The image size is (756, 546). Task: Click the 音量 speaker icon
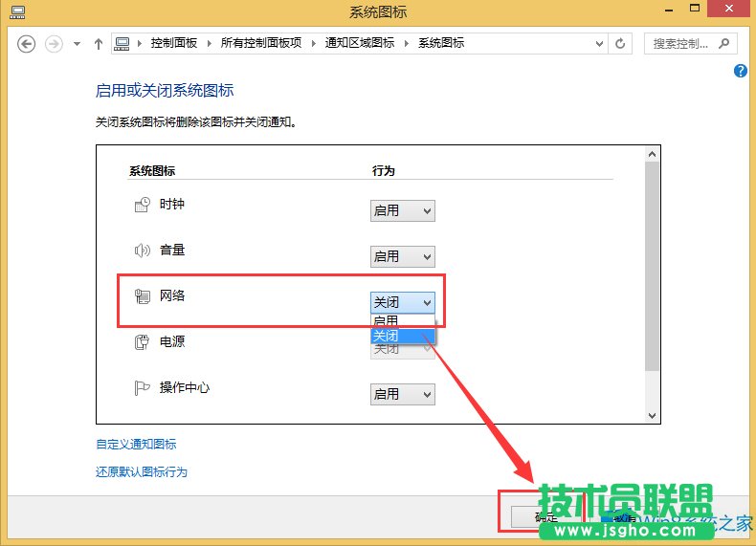[143, 251]
